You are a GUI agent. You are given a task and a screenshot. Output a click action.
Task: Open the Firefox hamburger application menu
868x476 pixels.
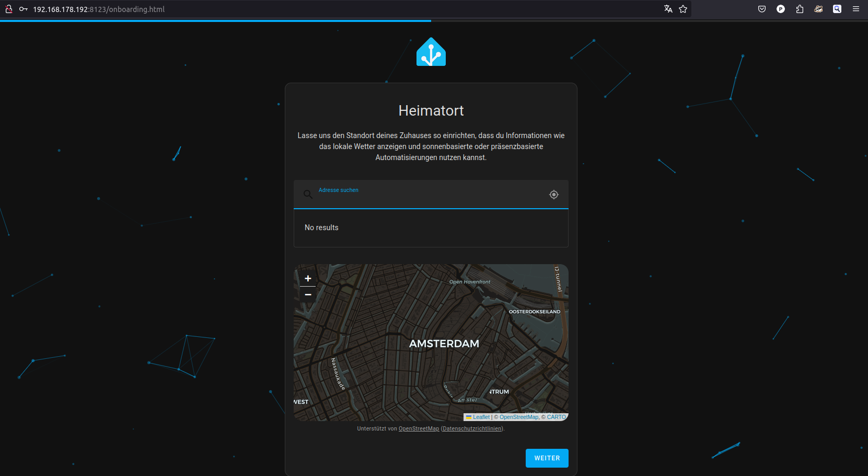[x=856, y=9]
